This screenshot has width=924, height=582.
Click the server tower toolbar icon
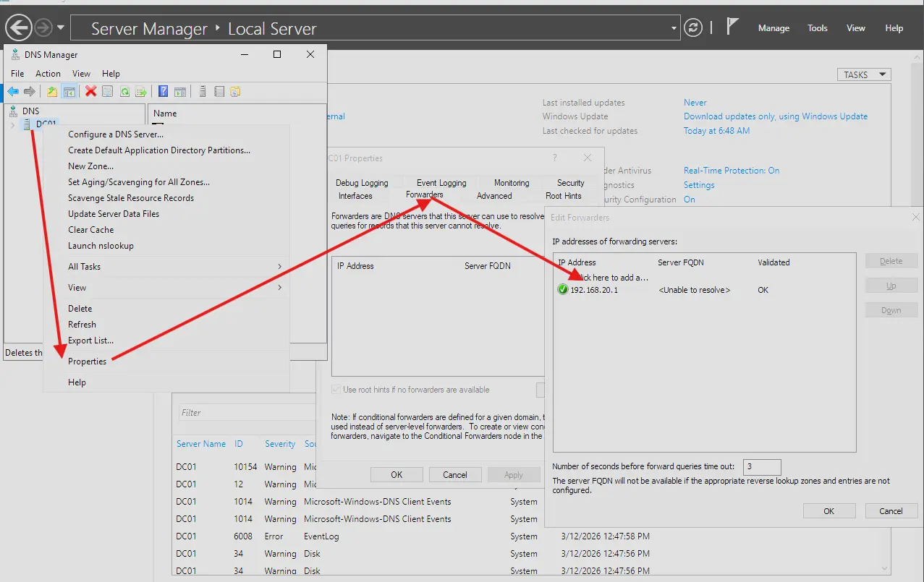click(203, 91)
